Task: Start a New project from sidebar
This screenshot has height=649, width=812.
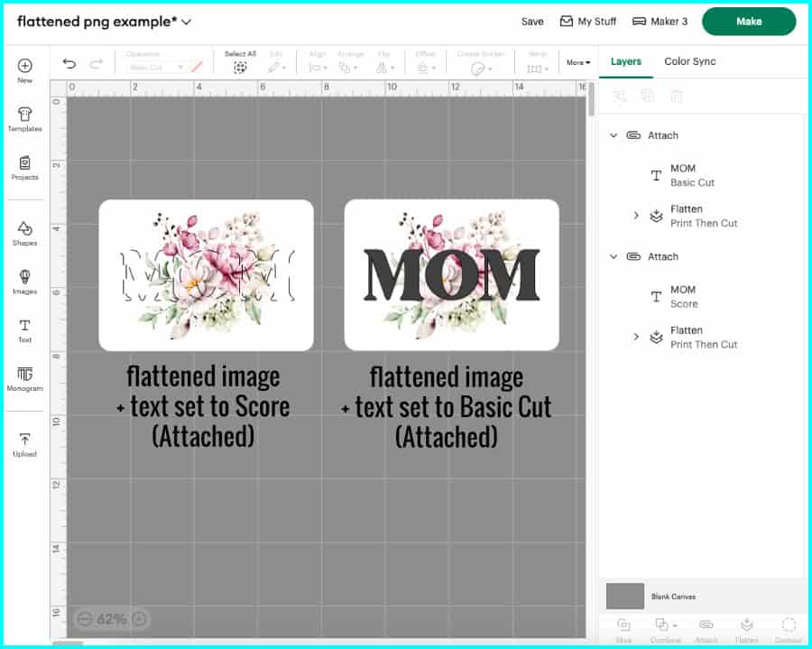Action: point(25,70)
